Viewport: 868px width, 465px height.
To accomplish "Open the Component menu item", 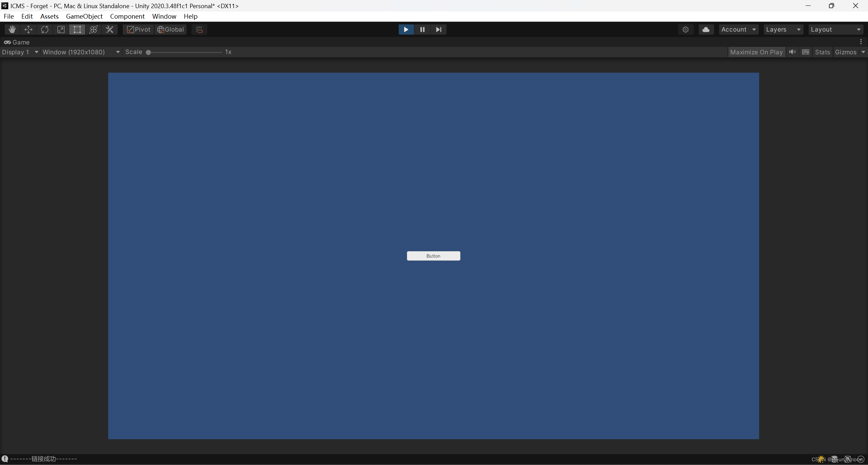I will coord(127,16).
